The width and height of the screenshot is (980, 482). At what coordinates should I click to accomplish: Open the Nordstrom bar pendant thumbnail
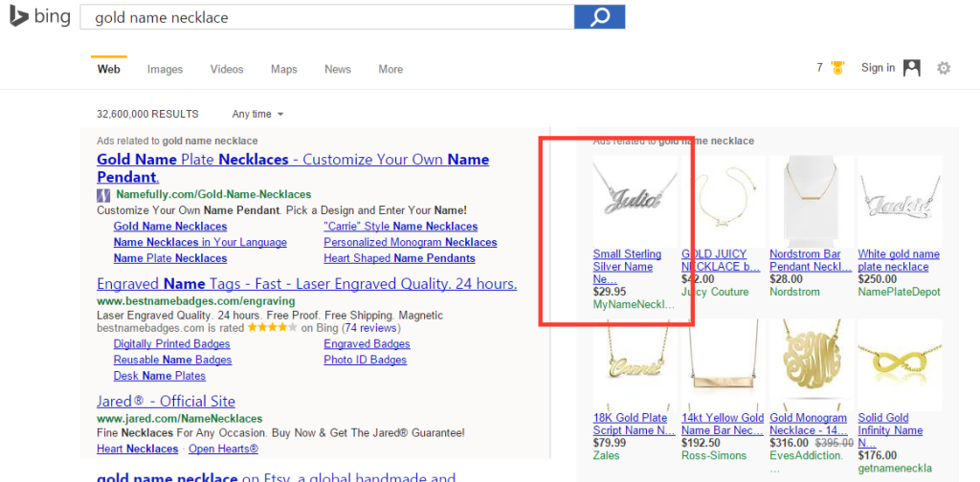(x=812, y=201)
